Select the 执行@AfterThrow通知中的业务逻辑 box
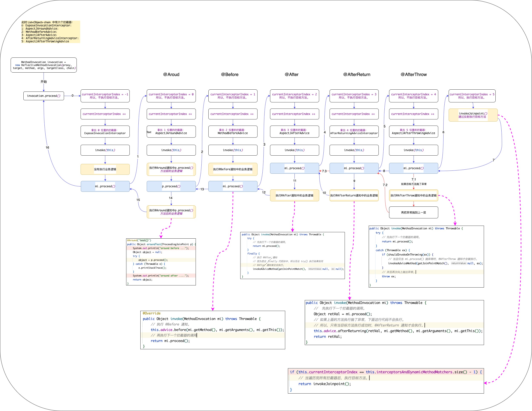532x411 pixels. coord(413,195)
